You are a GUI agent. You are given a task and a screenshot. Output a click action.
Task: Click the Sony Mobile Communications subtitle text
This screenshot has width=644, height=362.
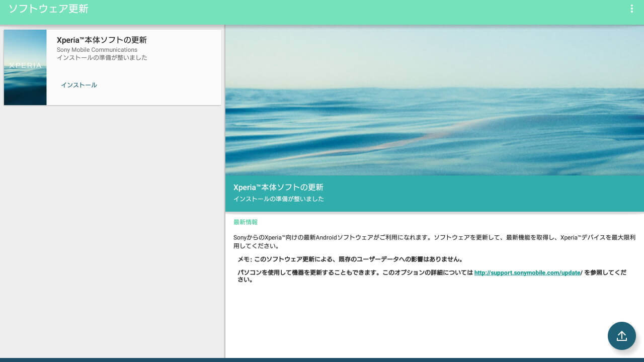(x=97, y=50)
